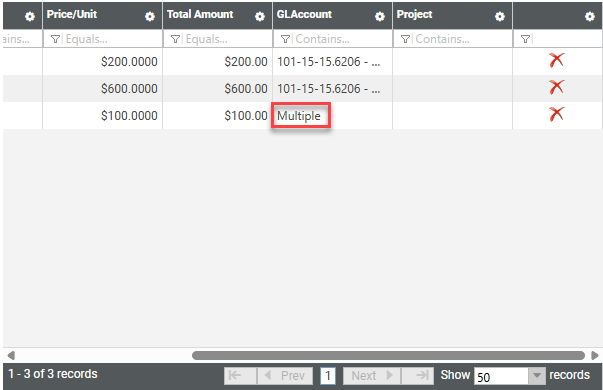Click the Multiple GLAccount cell
This screenshot has width=603, height=390.
coord(301,115)
